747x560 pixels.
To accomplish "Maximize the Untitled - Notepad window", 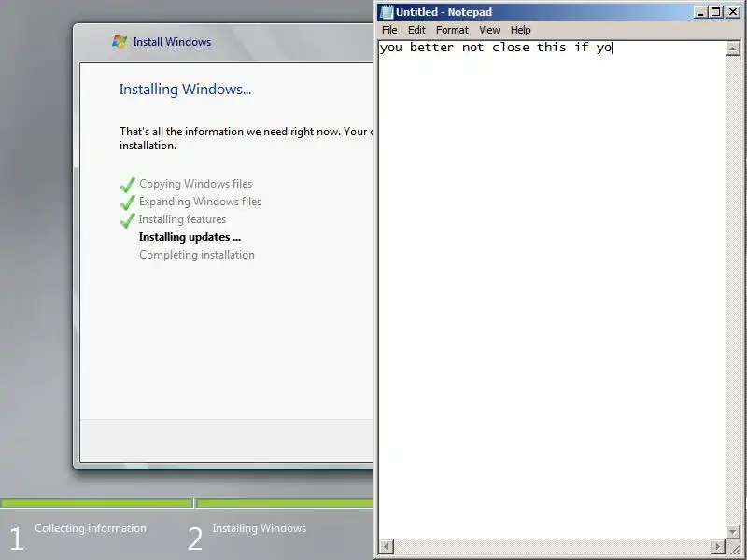I will 715,12.
